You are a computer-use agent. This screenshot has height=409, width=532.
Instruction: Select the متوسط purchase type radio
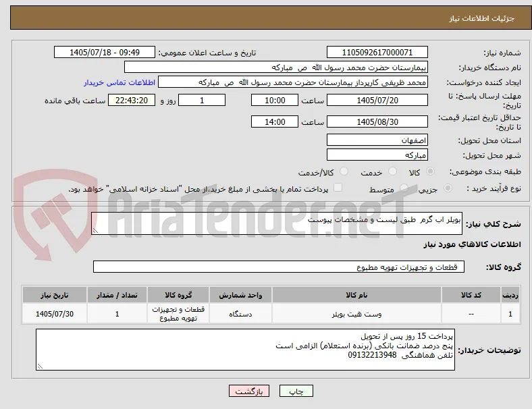[404, 188]
